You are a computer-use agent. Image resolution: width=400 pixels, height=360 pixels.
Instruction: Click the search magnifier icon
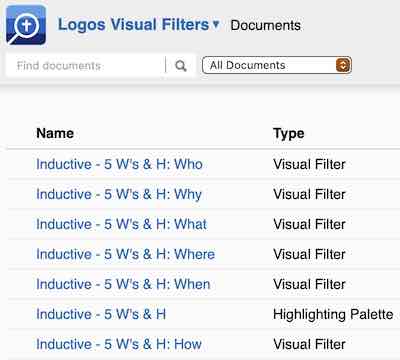[x=181, y=65]
